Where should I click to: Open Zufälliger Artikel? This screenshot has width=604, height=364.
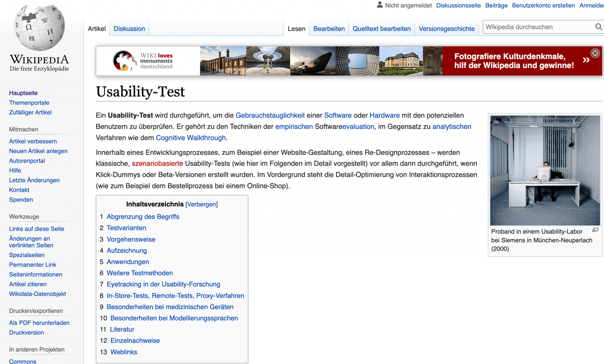pyautogui.click(x=30, y=112)
